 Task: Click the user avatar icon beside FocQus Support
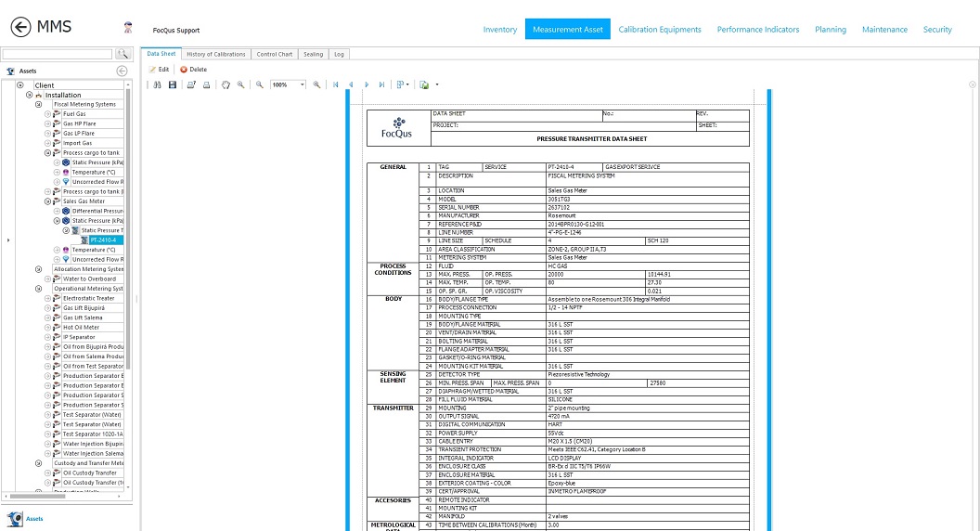coord(128,28)
